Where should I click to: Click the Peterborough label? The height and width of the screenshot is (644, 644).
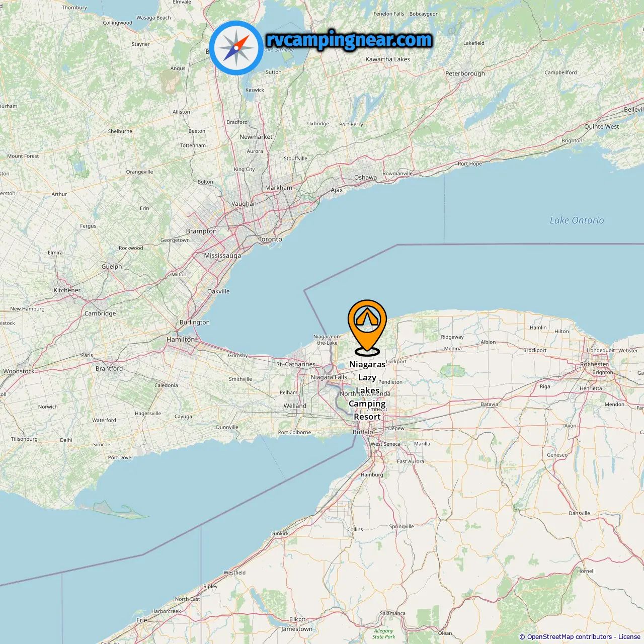[465, 73]
